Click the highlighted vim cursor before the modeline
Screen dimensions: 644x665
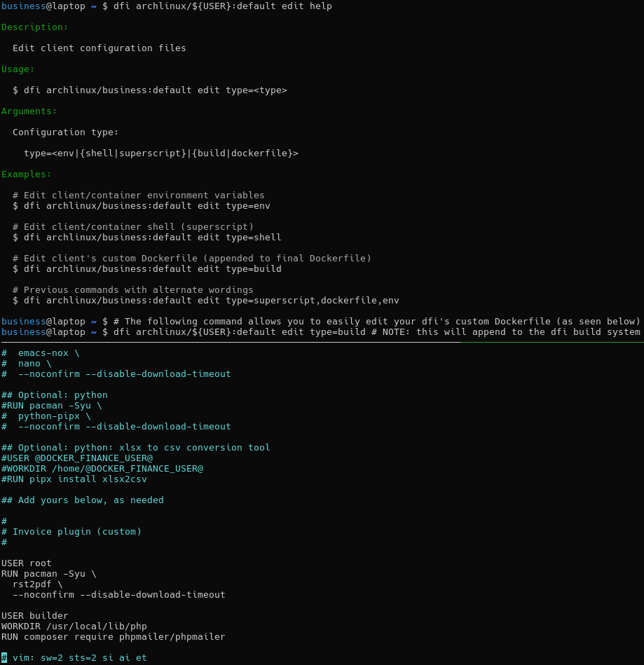[x=4, y=658]
